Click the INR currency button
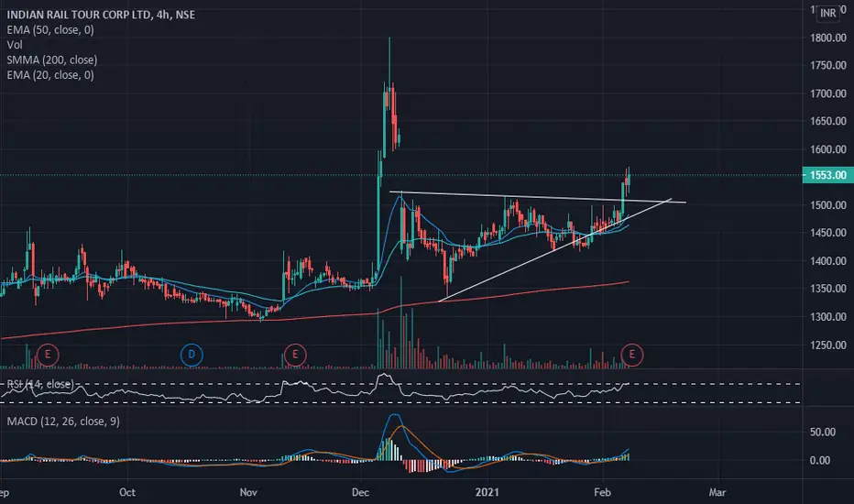 pos(827,13)
